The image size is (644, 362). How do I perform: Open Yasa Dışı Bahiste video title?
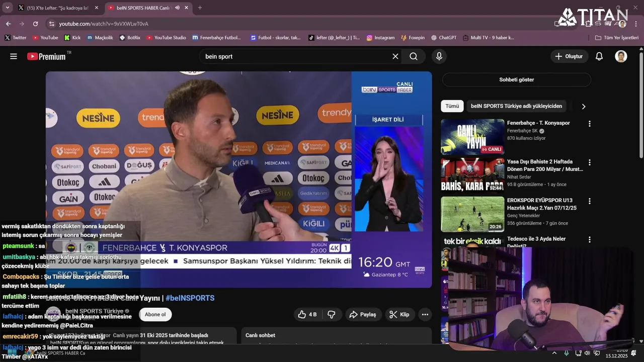545,165
